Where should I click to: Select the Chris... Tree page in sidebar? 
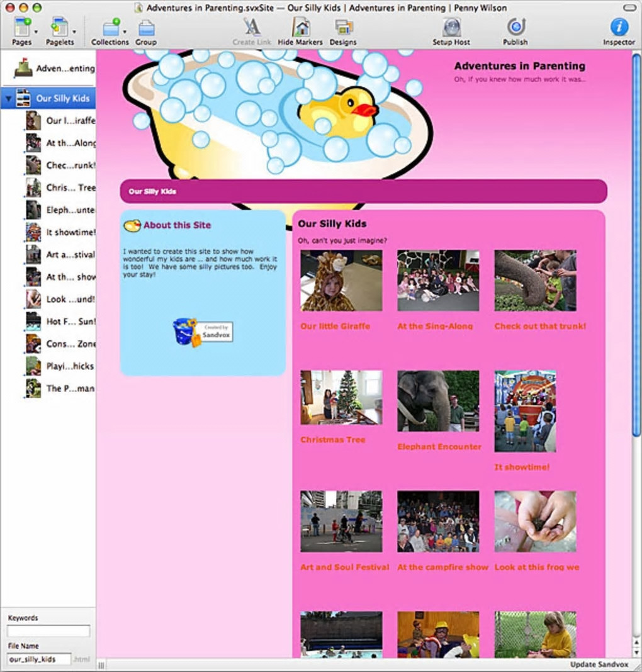click(60, 188)
